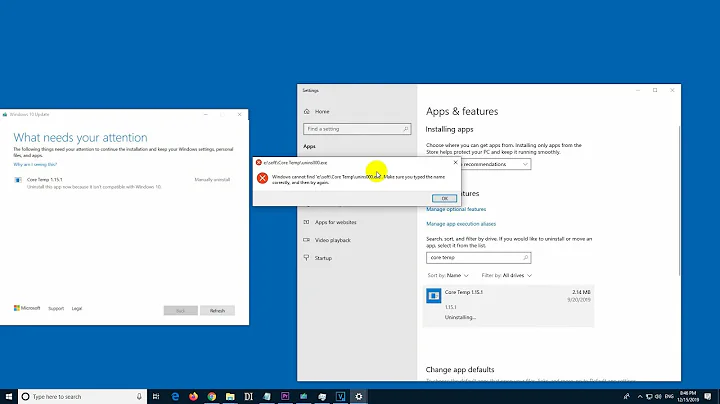The height and width of the screenshot is (404, 720).
Task: Open Apps for websites settings page
Action: coord(335,222)
